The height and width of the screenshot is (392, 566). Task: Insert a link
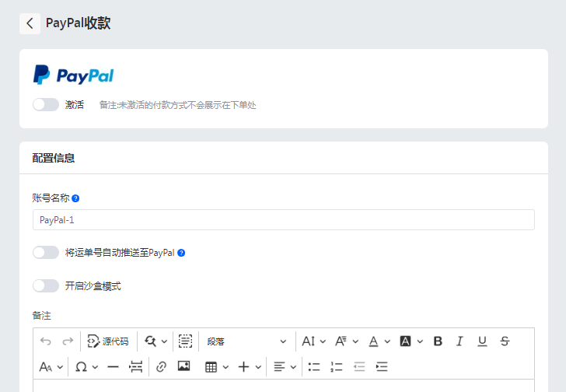[x=161, y=367]
